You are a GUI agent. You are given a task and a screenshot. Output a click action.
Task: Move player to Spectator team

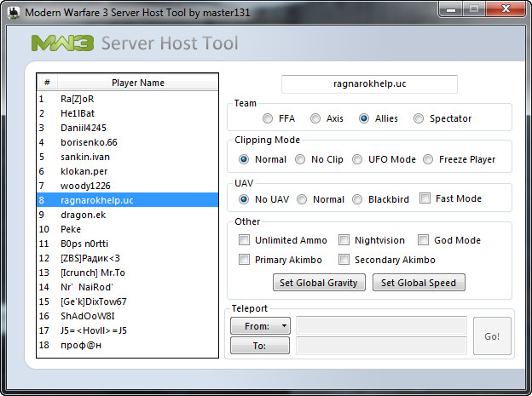pyautogui.click(x=419, y=118)
